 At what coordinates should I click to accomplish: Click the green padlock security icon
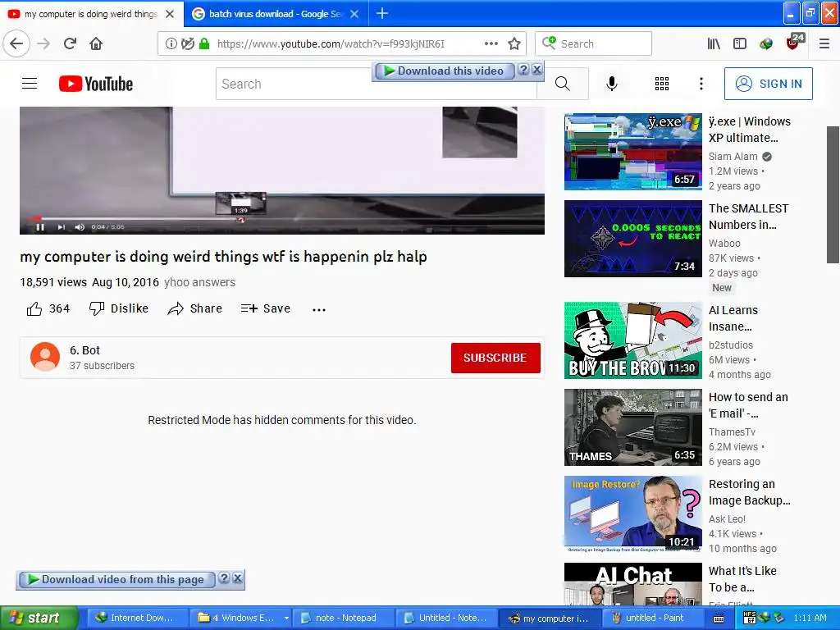[x=204, y=44]
